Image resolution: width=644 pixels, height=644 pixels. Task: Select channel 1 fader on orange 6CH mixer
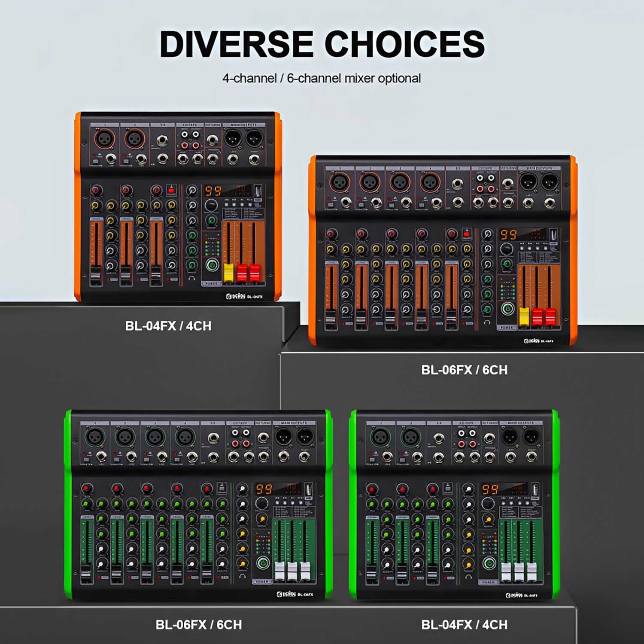point(331,320)
